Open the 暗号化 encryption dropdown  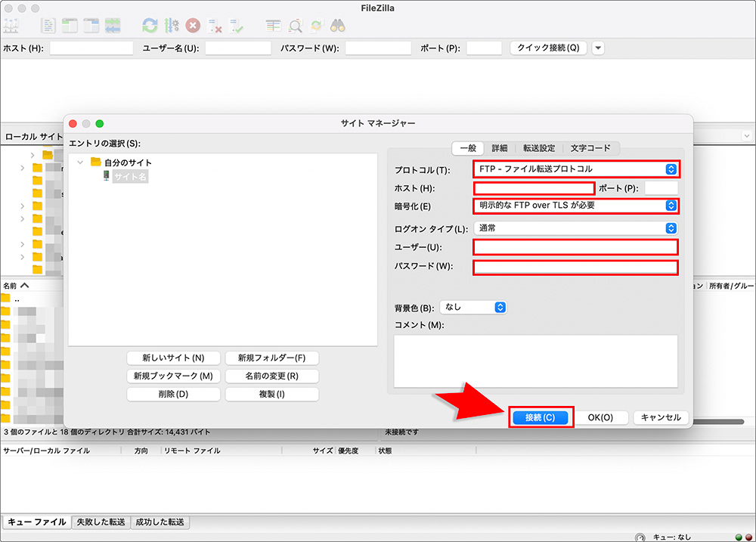(x=576, y=206)
